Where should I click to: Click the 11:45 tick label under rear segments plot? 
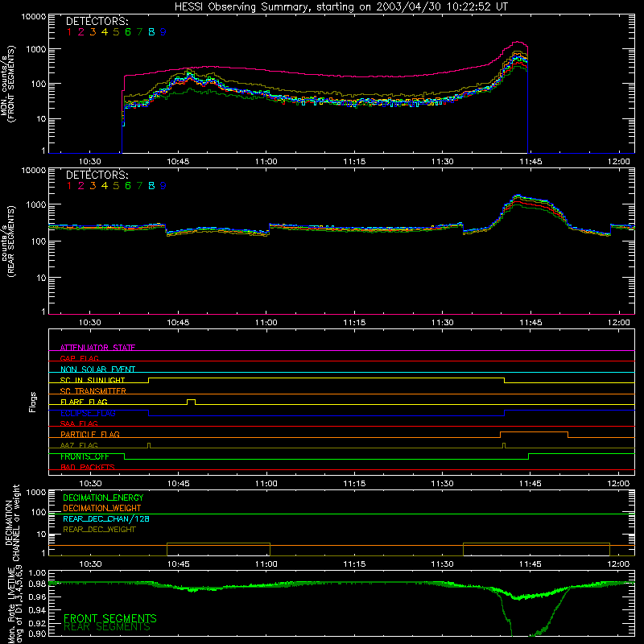coord(530,323)
